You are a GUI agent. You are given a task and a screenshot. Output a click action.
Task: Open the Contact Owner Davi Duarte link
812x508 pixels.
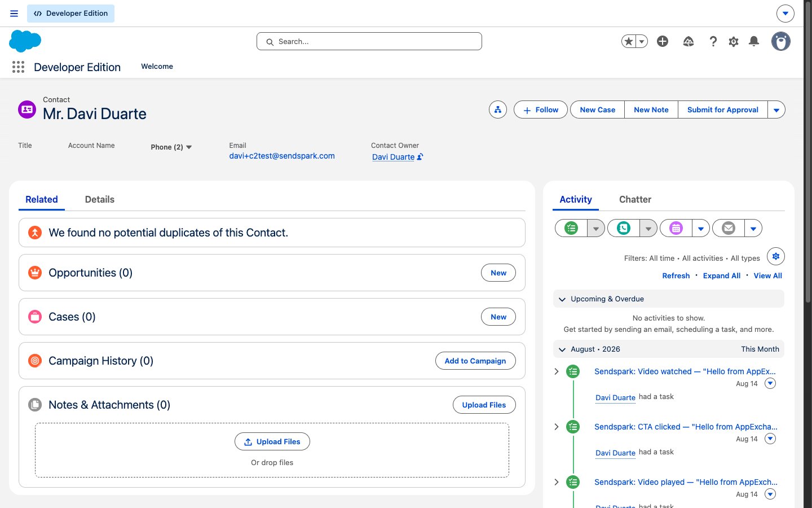[x=394, y=157]
